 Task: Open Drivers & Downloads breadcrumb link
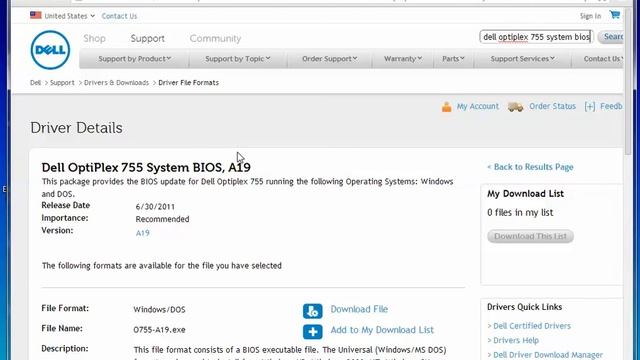(x=116, y=82)
